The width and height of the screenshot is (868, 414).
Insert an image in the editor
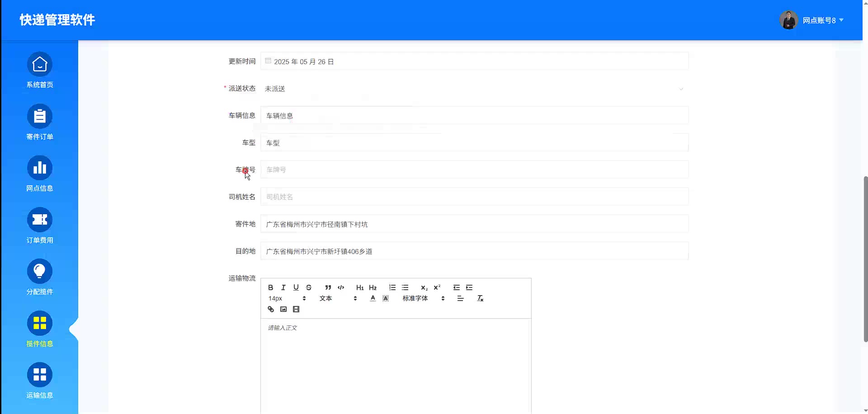(283, 309)
